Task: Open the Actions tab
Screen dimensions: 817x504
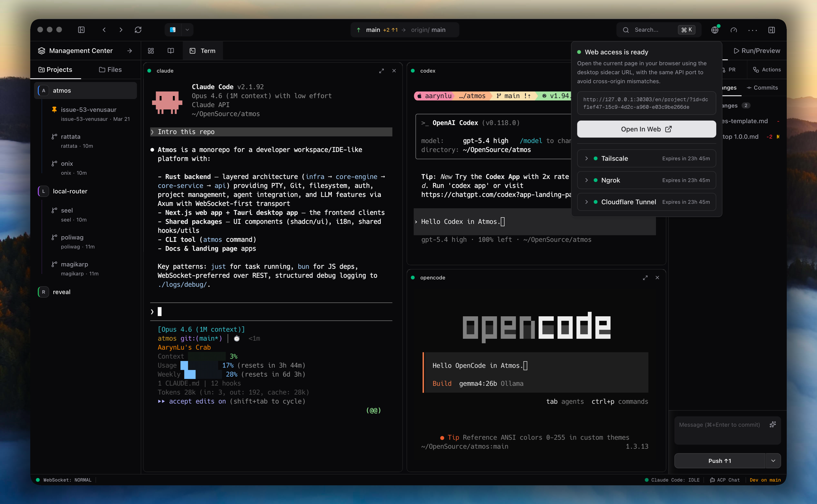Action: (x=766, y=69)
